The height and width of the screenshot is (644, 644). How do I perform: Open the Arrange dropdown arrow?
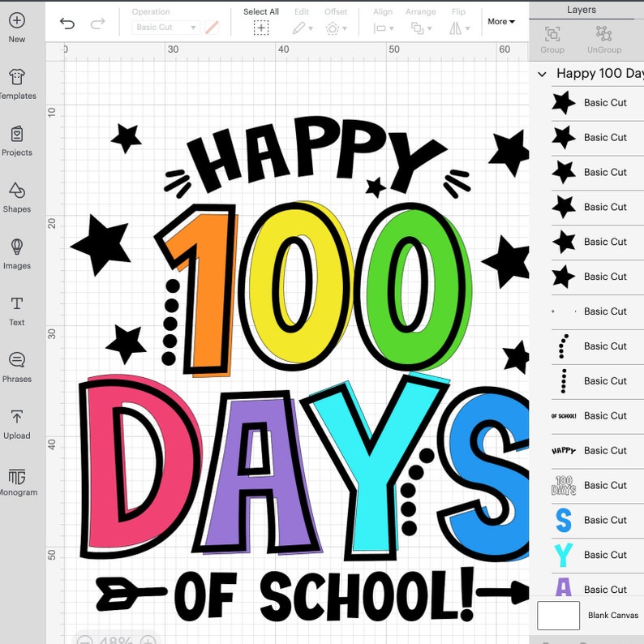pyautogui.click(x=430, y=28)
